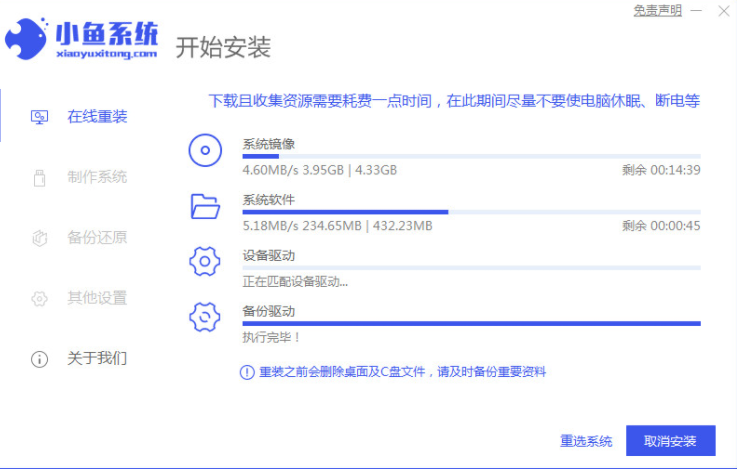Minimize the installer window
This screenshot has height=469, width=737.
pyautogui.click(x=696, y=10)
